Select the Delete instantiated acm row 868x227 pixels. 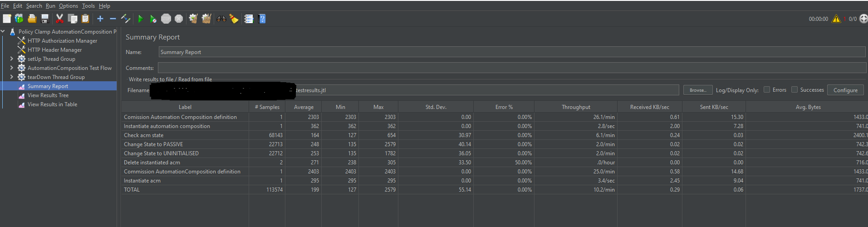point(495,162)
